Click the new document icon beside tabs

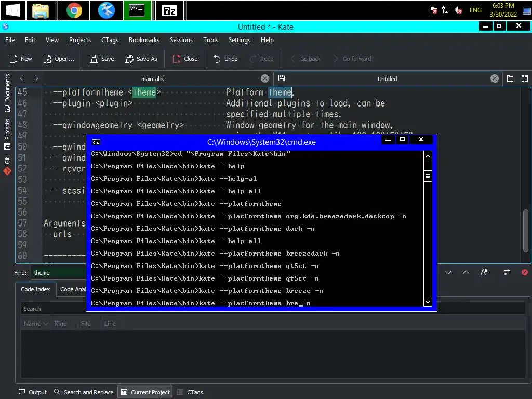pos(510,79)
